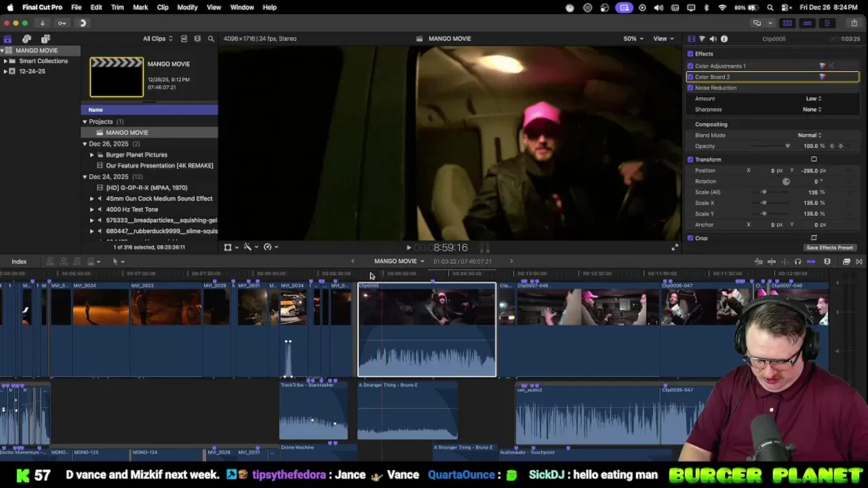This screenshot has height=488, width=868.
Task: Click the Transform onscreen controls icon
Action: coord(814,159)
